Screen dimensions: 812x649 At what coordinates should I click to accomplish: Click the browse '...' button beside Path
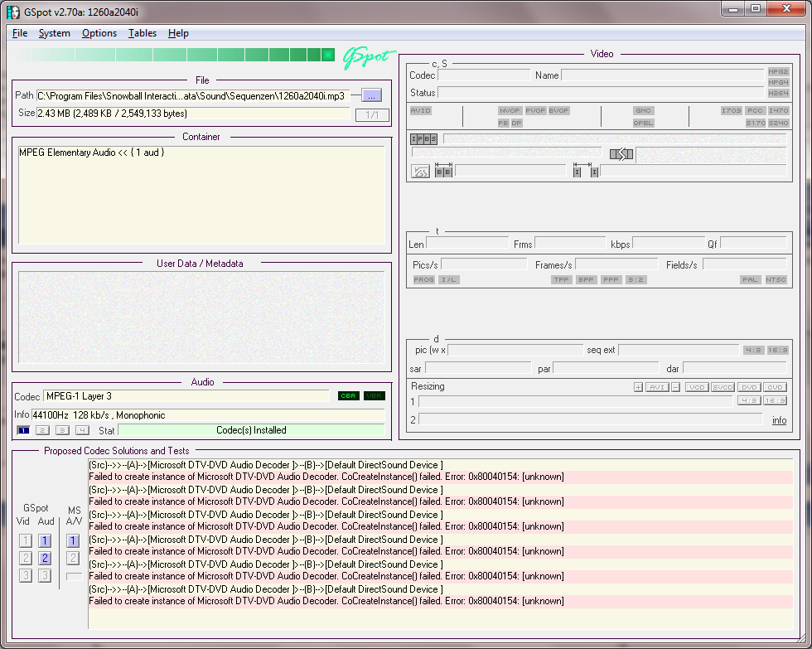371,95
